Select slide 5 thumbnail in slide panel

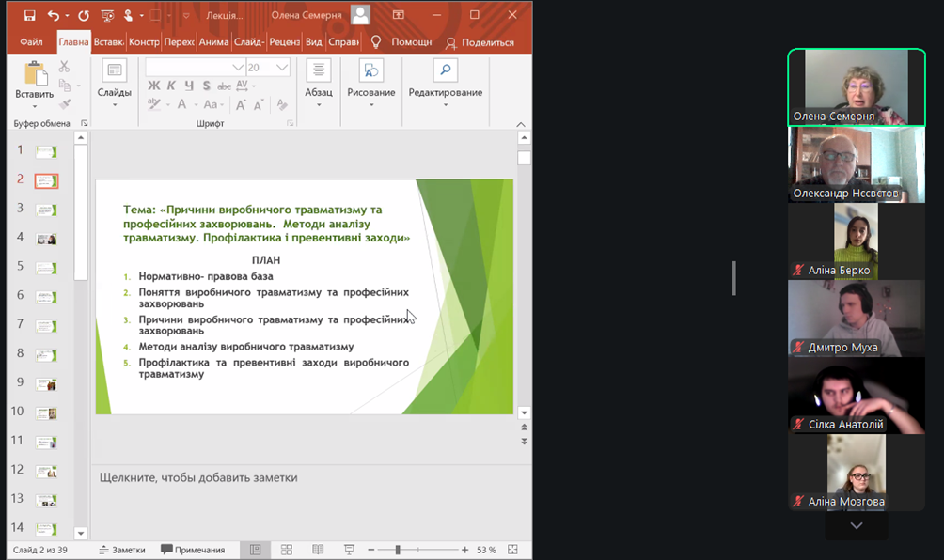pyautogui.click(x=46, y=267)
